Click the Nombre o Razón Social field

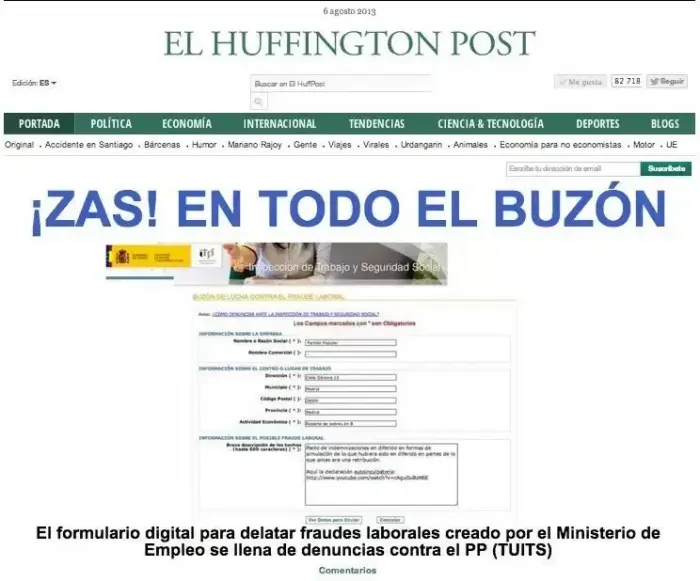(x=350, y=343)
